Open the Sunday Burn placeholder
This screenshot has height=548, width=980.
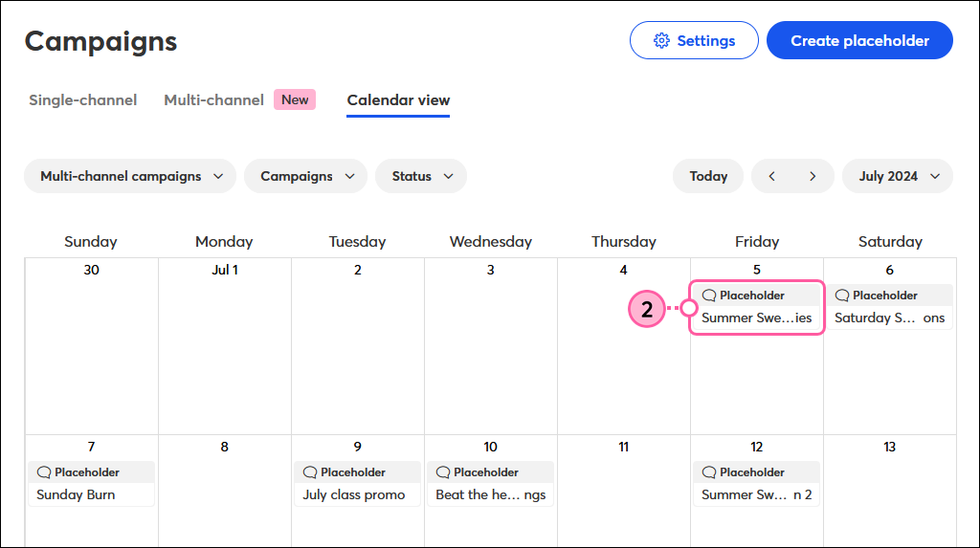click(x=91, y=484)
